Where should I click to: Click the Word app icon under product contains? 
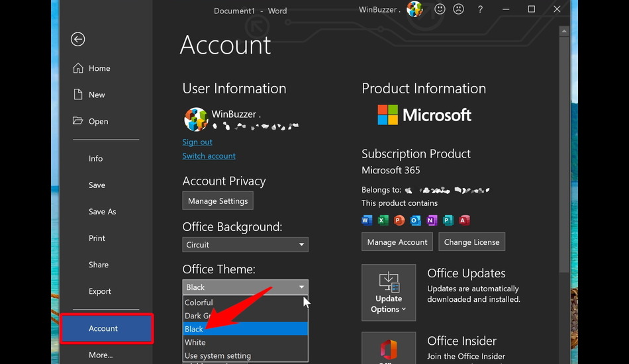coord(367,220)
